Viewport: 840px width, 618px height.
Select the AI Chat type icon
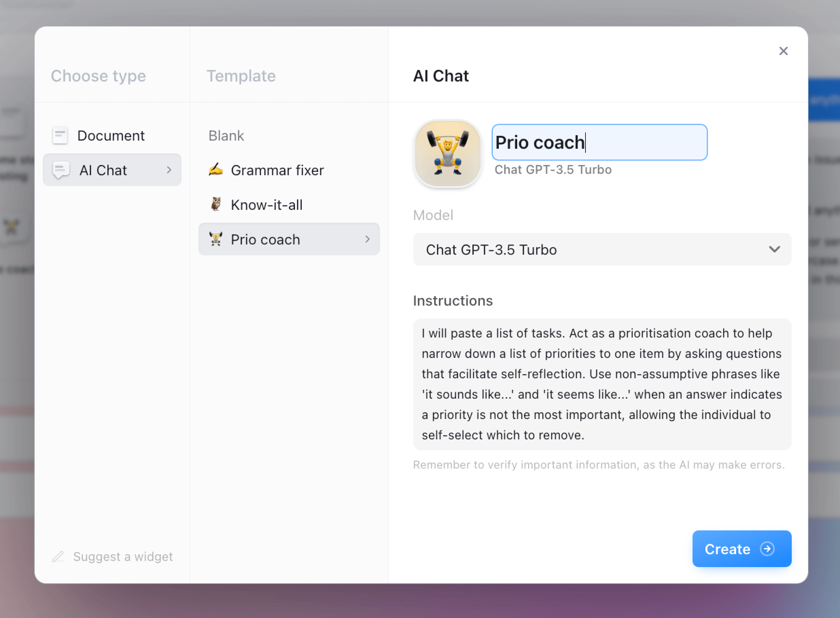coord(60,169)
